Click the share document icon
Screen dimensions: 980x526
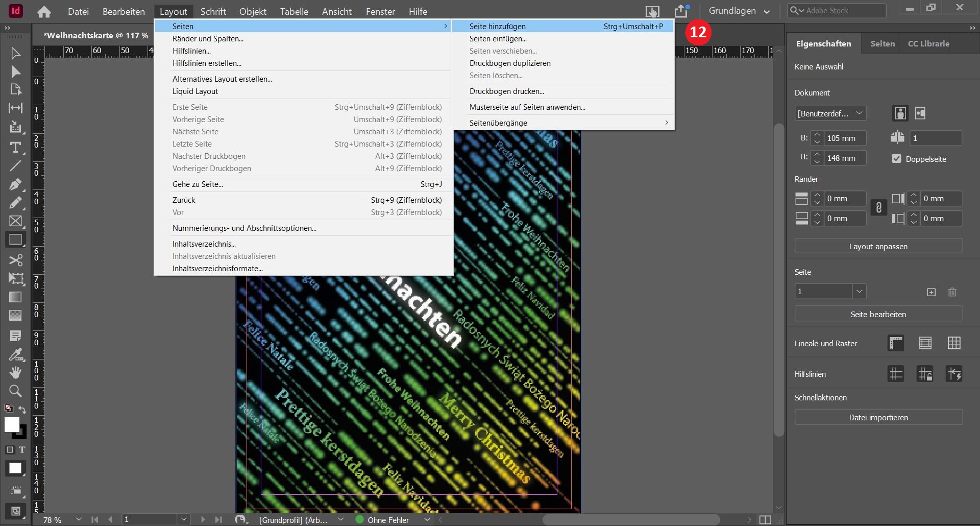(681, 11)
